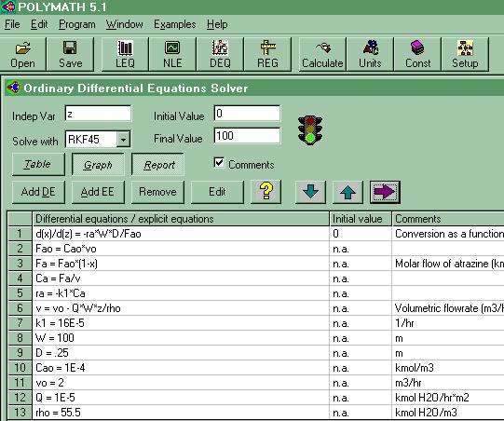
Task: Select equation Ca = Fa/v
Action: [x=181, y=278]
